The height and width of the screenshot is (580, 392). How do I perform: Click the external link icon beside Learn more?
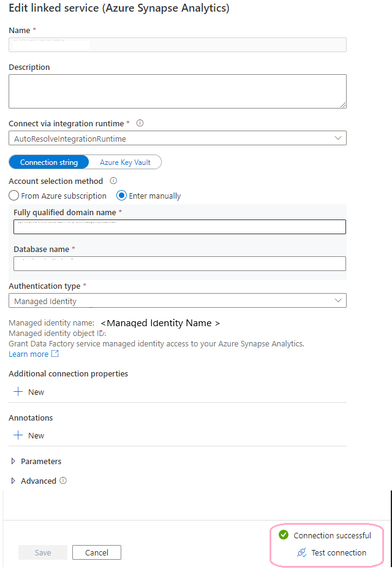point(55,354)
